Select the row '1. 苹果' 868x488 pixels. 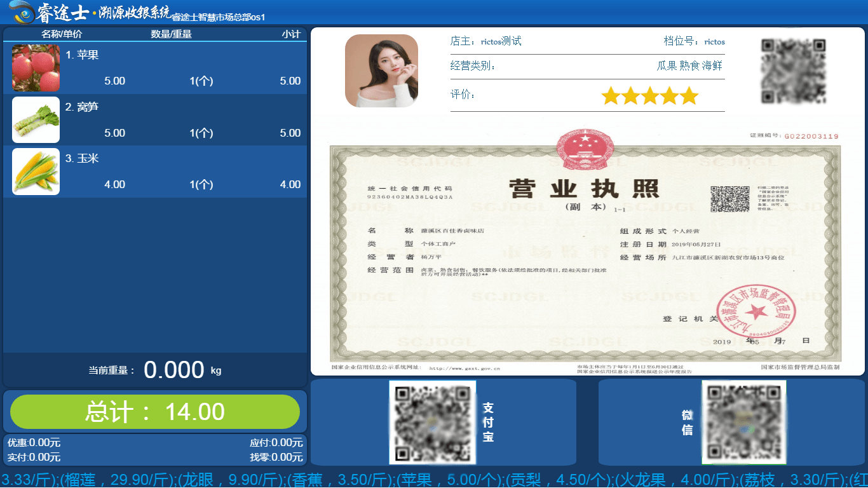click(155, 68)
